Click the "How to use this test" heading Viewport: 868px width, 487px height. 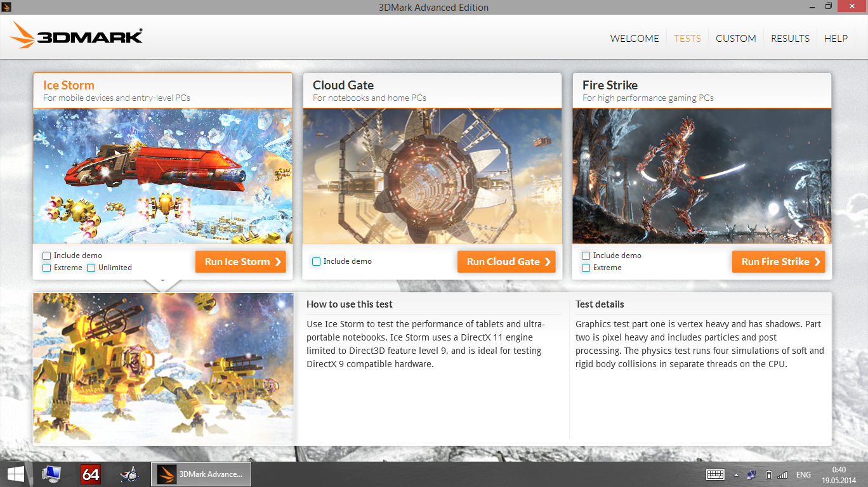[350, 304]
